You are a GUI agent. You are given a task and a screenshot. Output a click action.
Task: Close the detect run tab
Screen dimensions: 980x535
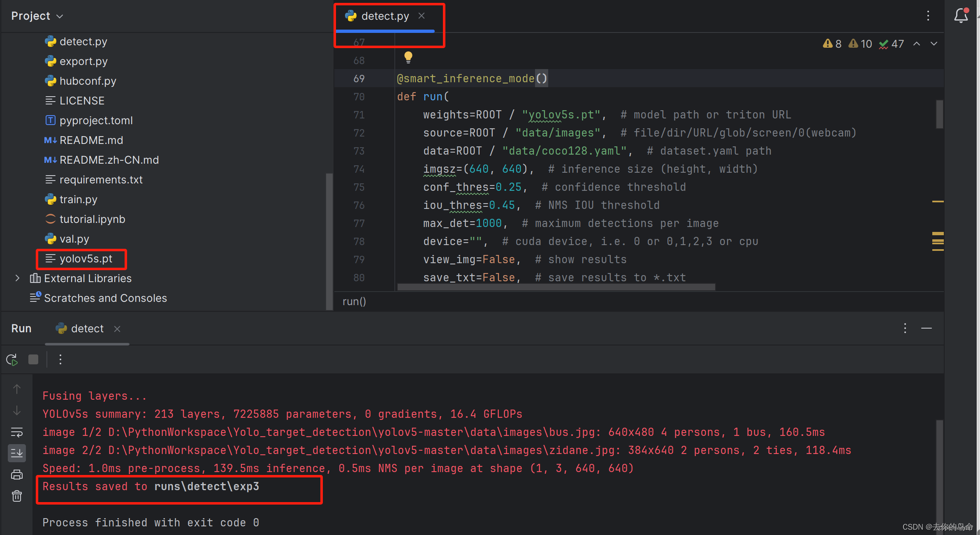[117, 329]
